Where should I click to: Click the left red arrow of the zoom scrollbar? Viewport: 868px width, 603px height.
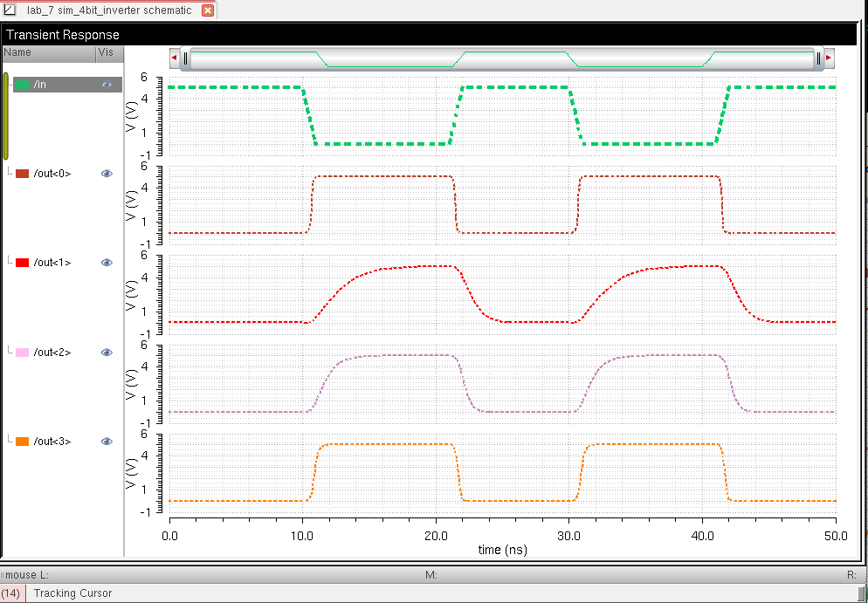pyautogui.click(x=175, y=58)
